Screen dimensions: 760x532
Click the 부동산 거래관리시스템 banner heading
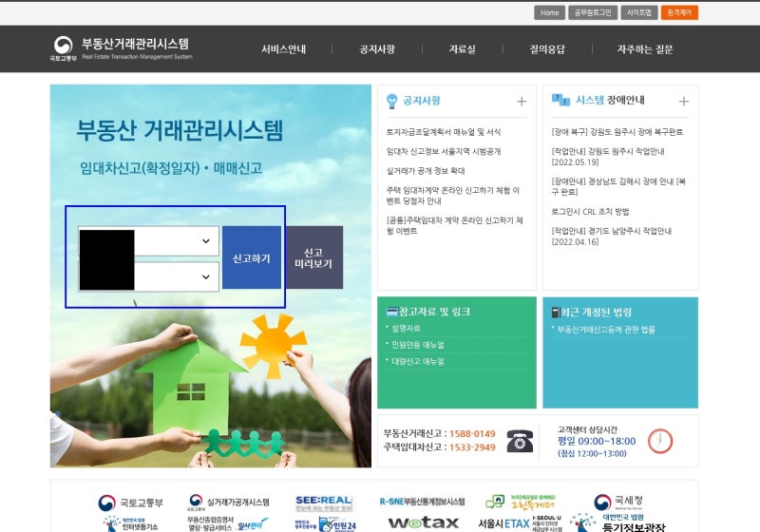(180, 130)
